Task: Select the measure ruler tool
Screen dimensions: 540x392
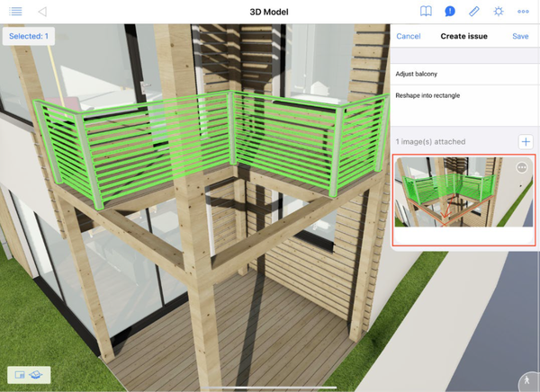Action: [474, 12]
